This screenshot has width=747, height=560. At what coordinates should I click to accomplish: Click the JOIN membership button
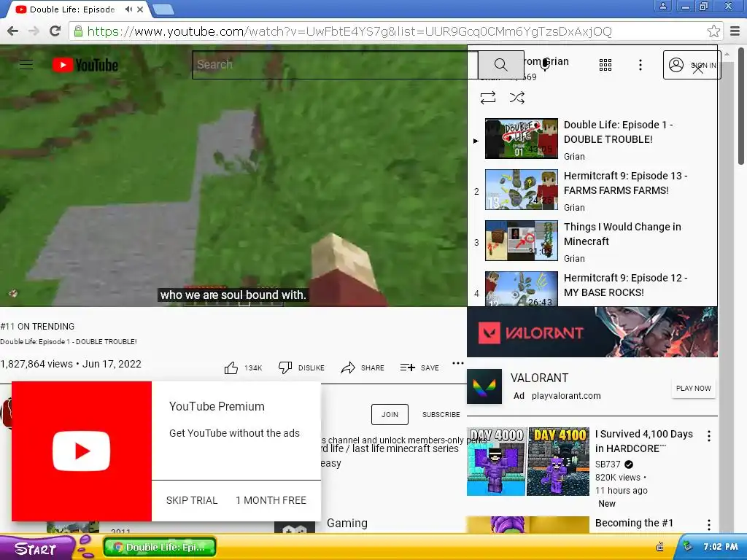coord(390,414)
